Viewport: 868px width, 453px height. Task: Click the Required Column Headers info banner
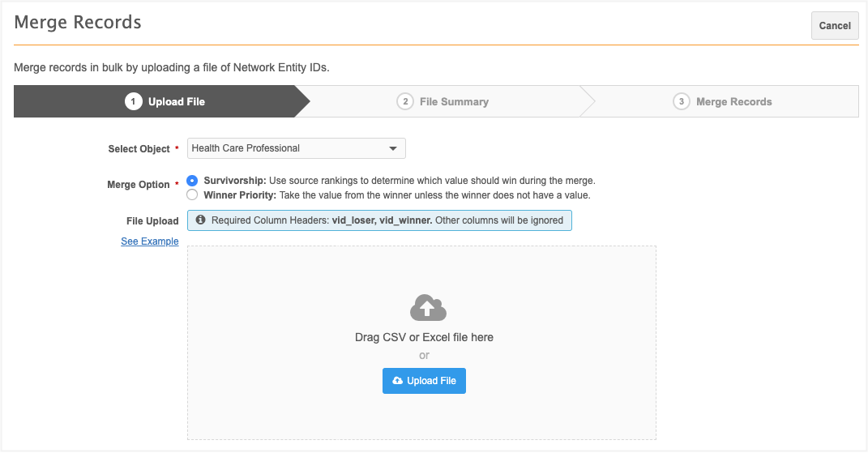(x=379, y=220)
